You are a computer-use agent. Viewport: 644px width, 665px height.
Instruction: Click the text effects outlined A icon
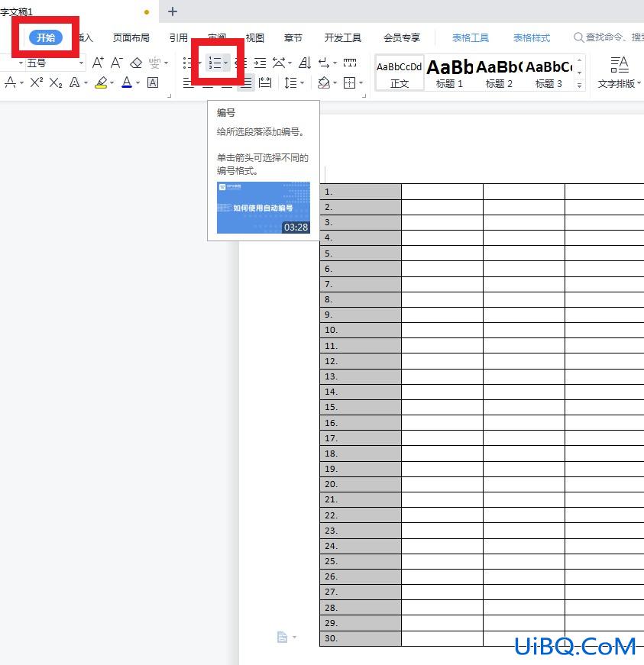point(75,82)
